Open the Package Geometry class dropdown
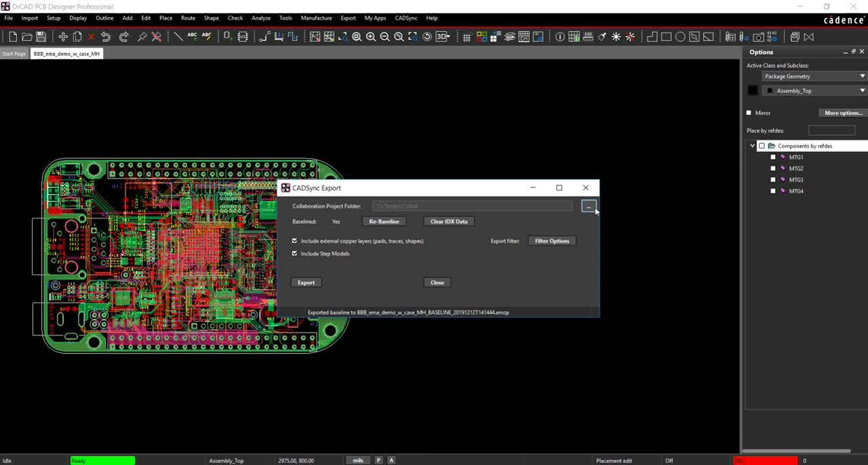This screenshot has width=868, height=465. (x=862, y=76)
